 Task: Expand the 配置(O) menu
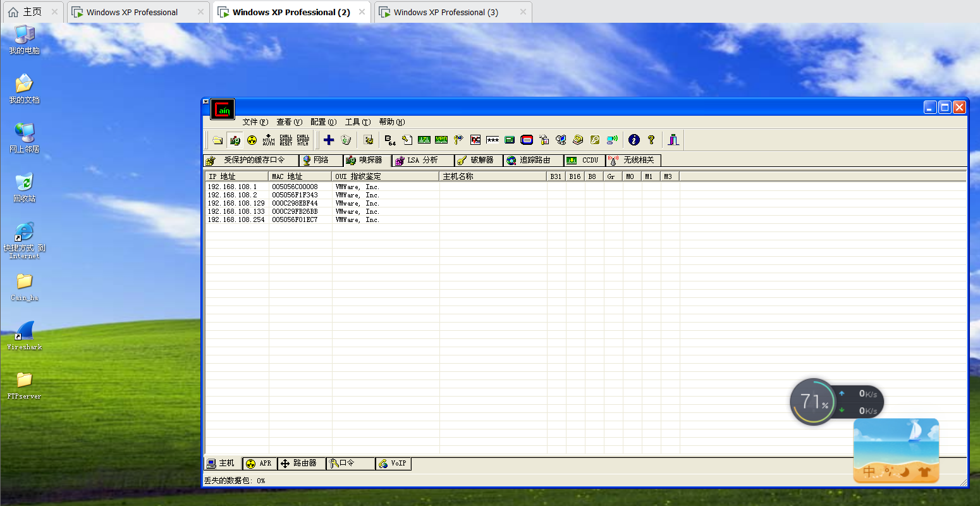click(323, 122)
